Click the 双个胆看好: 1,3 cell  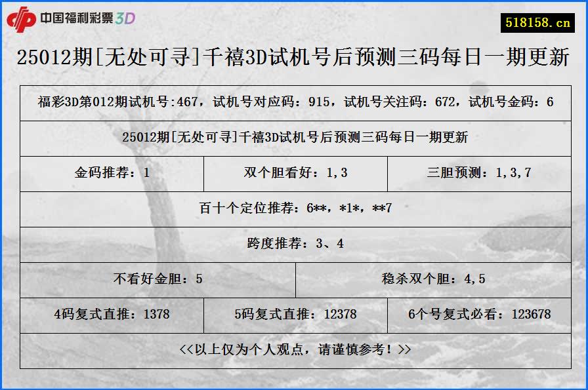pos(294,174)
